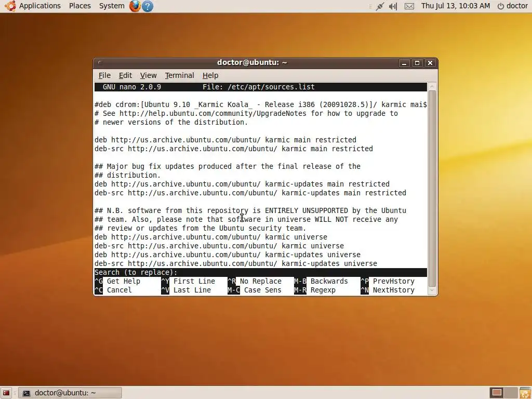Click the ^Y First Line shortcut label
532x399 pixels.
pos(188,281)
